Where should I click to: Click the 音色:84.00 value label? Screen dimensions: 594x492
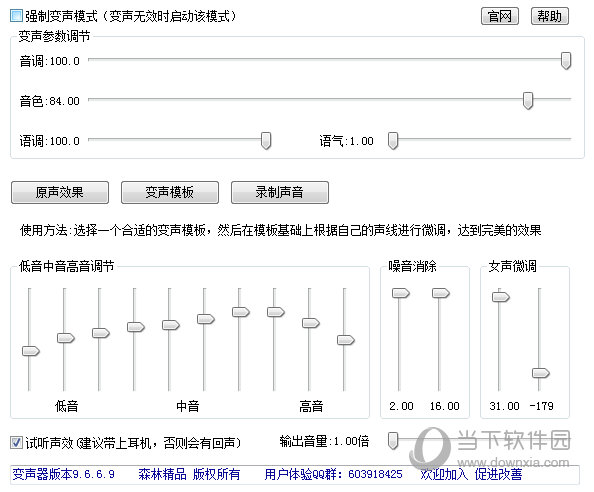50,101
